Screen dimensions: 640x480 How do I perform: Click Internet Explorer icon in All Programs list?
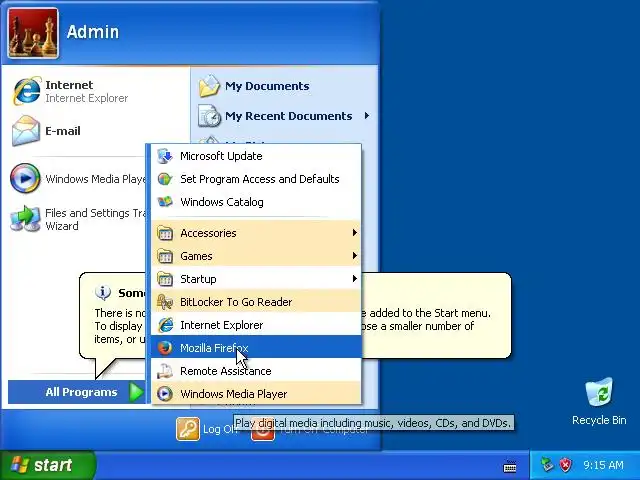pos(165,325)
